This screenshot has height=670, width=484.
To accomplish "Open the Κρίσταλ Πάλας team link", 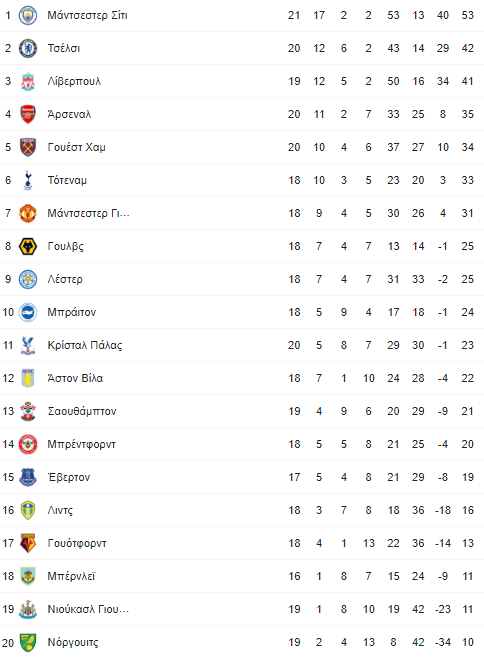I will pos(85,345).
